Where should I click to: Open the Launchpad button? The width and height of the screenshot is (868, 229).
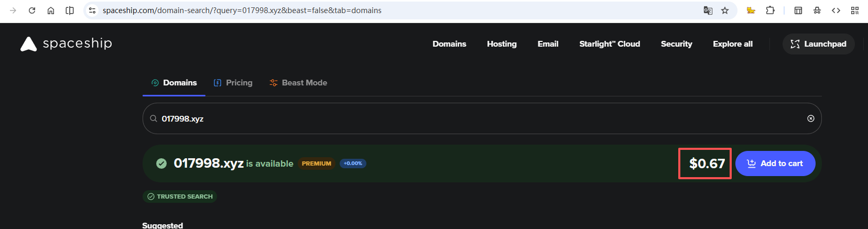coord(818,44)
